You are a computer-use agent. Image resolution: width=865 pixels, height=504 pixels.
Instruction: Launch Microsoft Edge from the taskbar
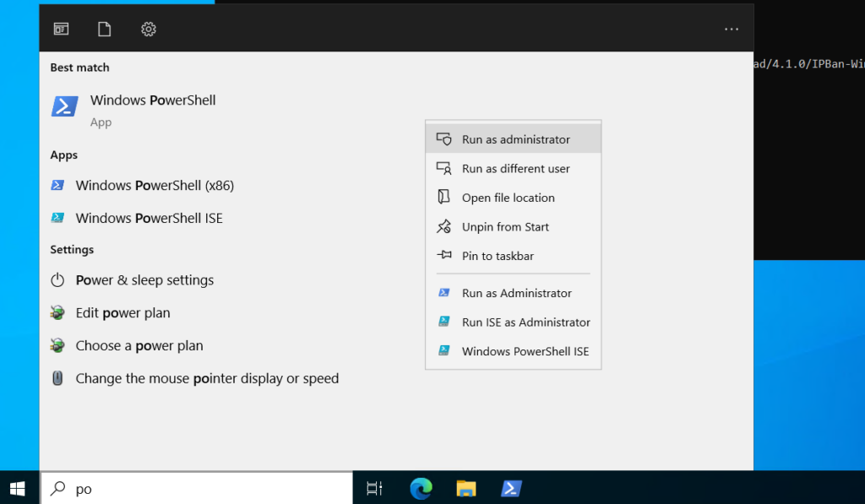coord(421,489)
